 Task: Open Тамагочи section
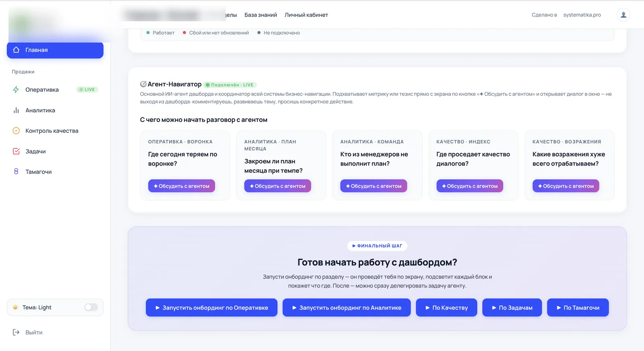click(55, 172)
